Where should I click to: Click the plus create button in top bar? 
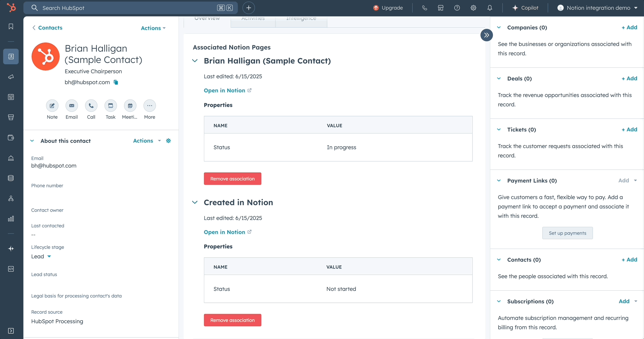[249, 8]
